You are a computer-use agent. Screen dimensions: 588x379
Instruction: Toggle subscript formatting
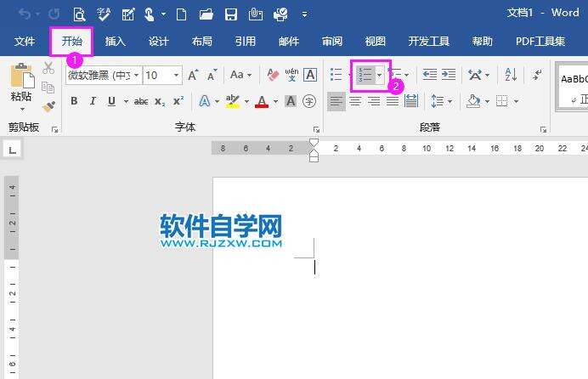tap(160, 102)
